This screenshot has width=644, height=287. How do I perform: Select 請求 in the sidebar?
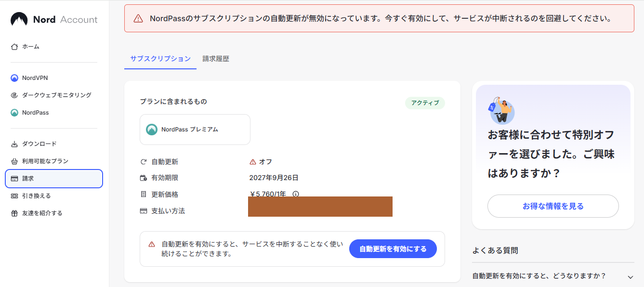pyautogui.click(x=54, y=179)
